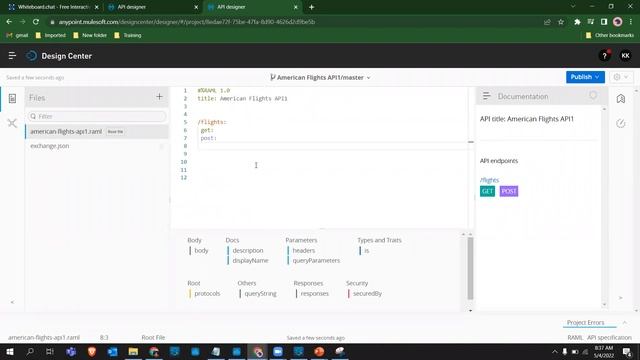Click the 'title: American Flights API1' code line
The width and height of the screenshot is (640, 360).
242,98
